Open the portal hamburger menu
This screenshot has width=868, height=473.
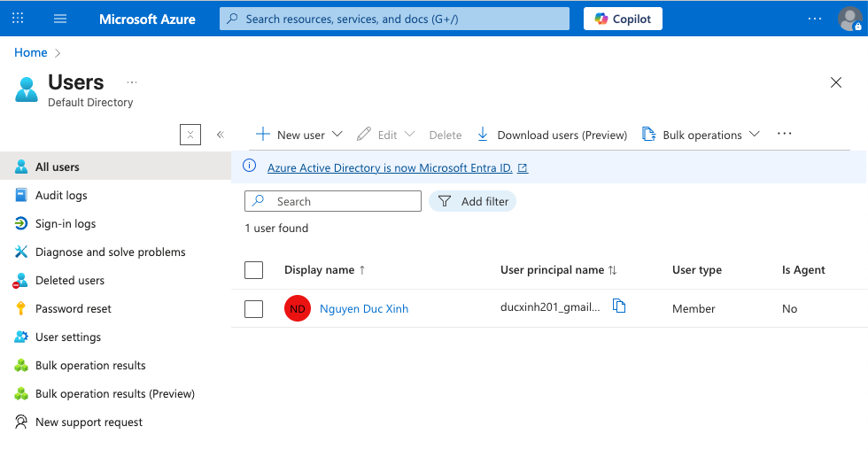(60, 19)
